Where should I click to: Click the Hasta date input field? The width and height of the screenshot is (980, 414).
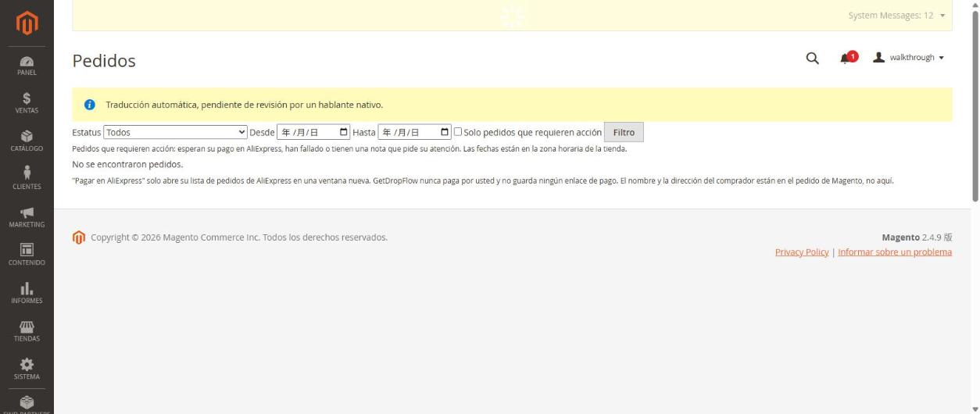pyautogui.click(x=415, y=132)
